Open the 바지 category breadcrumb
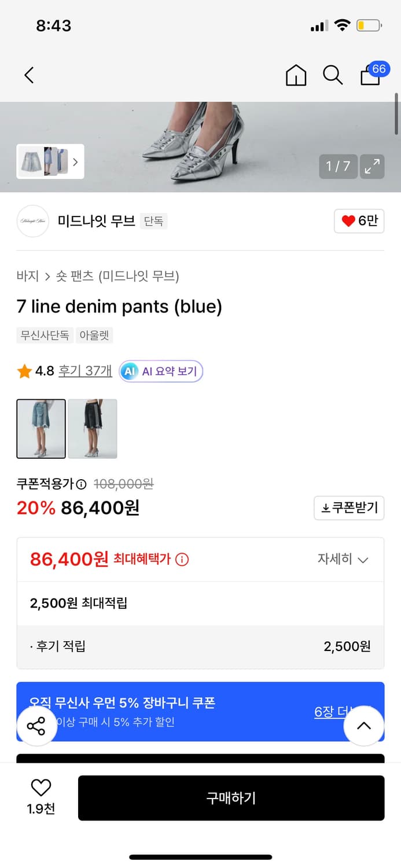 [25, 277]
